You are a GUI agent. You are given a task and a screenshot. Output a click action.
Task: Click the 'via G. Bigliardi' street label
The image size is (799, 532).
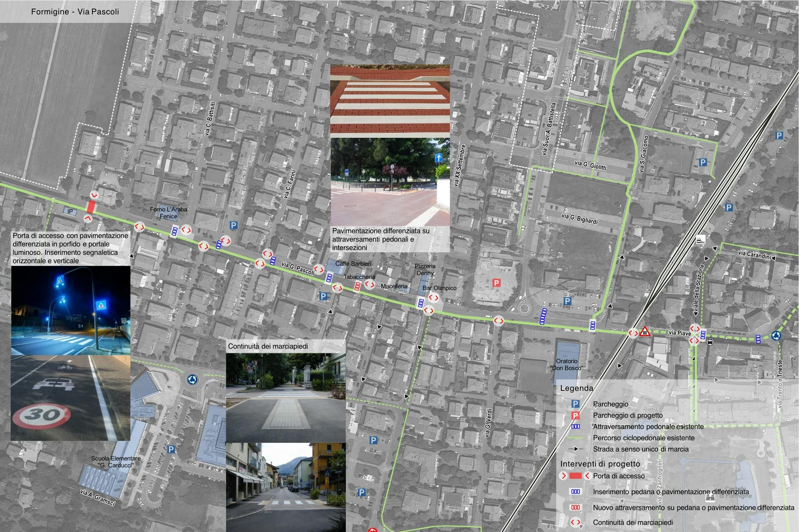[579, 219]
